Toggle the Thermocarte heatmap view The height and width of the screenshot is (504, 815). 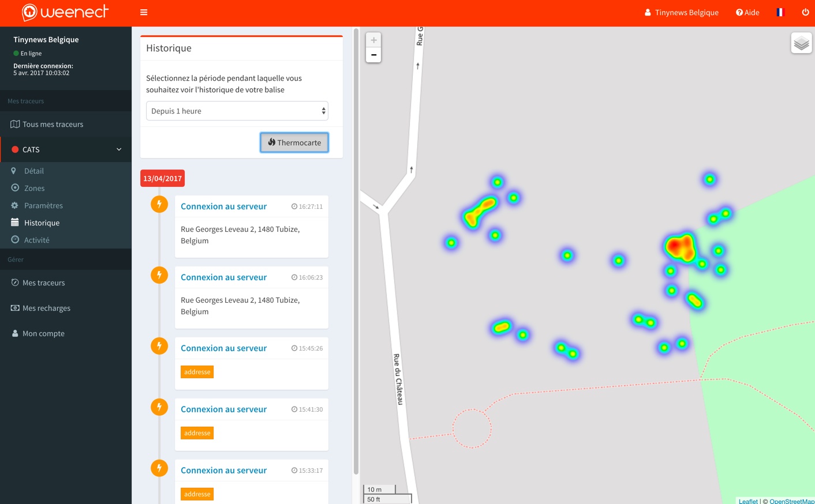tap(294, 142)
